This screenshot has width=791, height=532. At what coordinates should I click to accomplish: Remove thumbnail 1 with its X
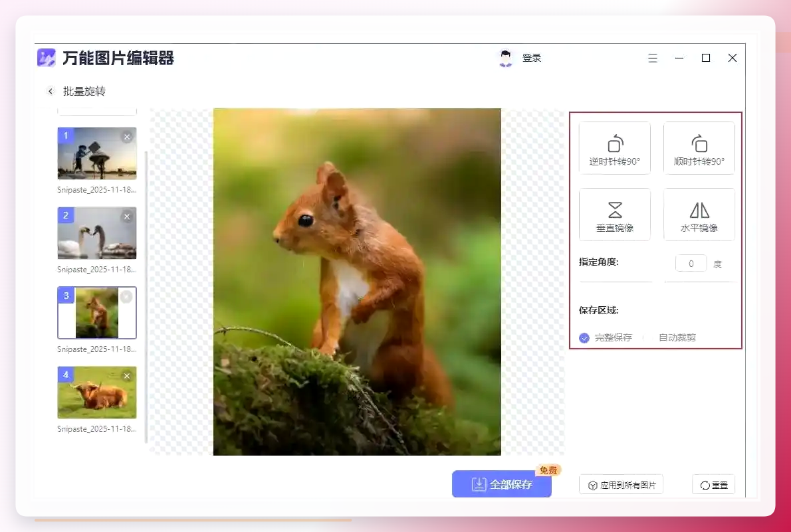127,137
